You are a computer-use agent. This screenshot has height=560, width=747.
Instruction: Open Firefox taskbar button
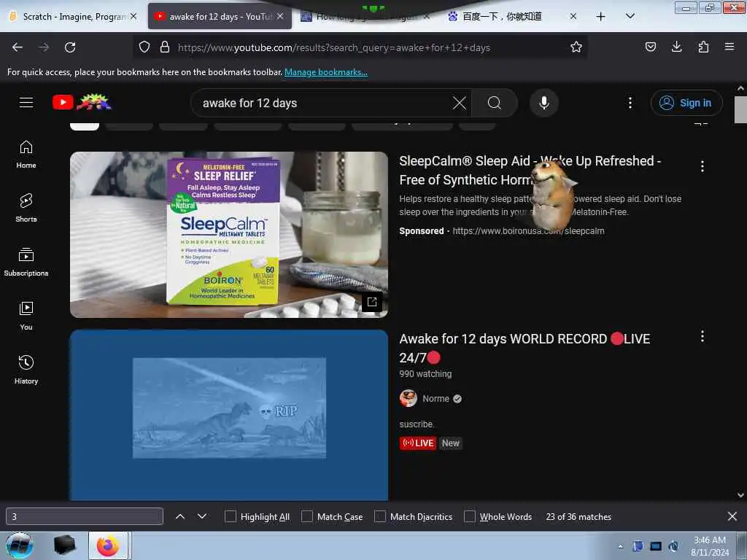pos(108,545)
